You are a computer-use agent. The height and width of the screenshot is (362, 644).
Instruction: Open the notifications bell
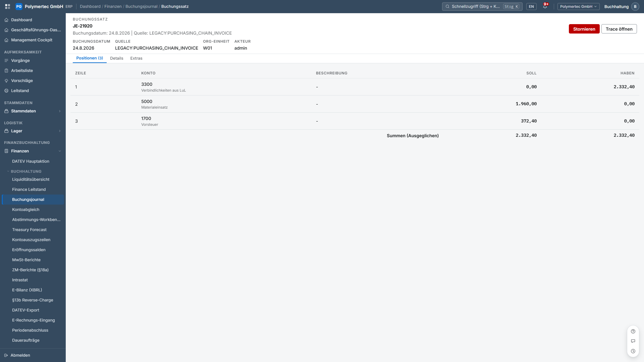[x=545, y=6]
